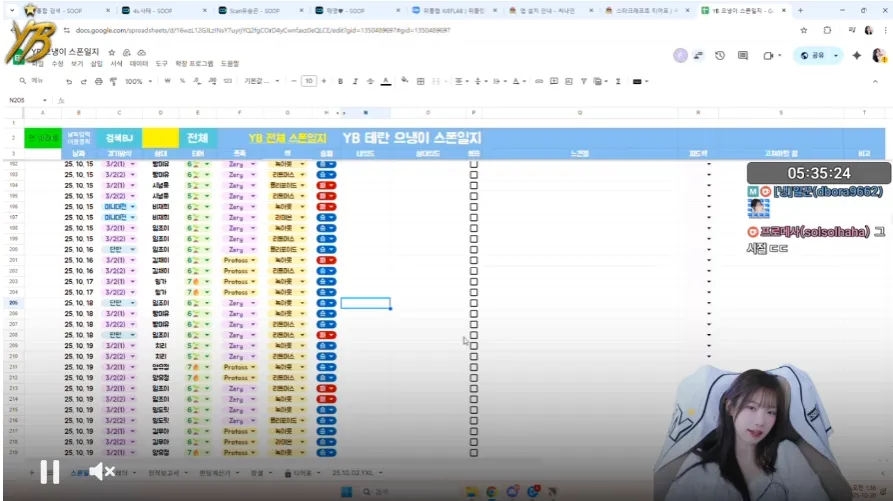Pause the video playback
The height and width of the screenshot is (501, 893).
[x=49, y=471]
